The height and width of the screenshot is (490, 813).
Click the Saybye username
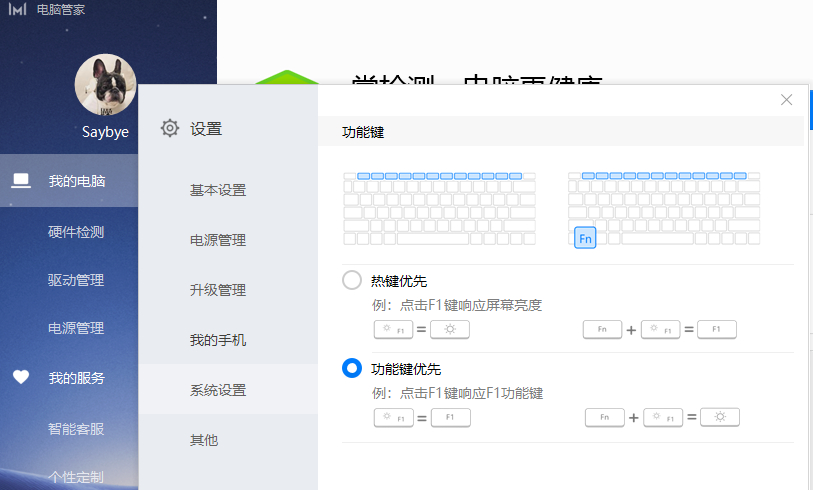[105, 132]
